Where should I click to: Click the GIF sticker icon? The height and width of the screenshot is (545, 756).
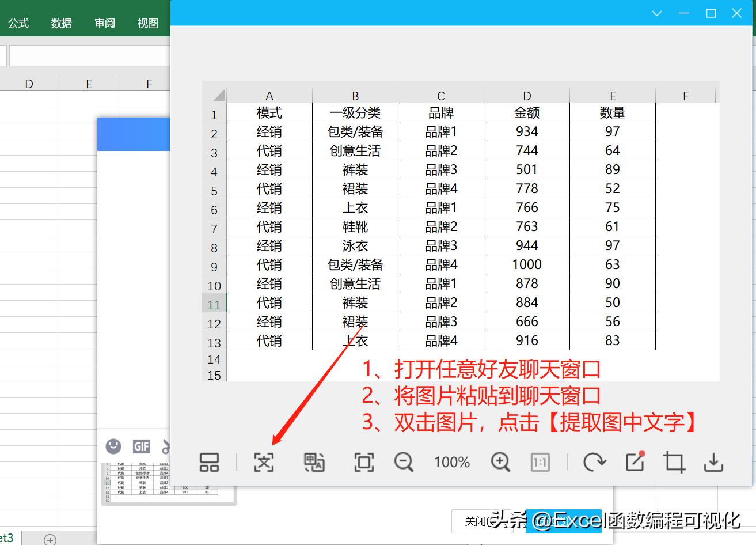[x=142, y=446]
